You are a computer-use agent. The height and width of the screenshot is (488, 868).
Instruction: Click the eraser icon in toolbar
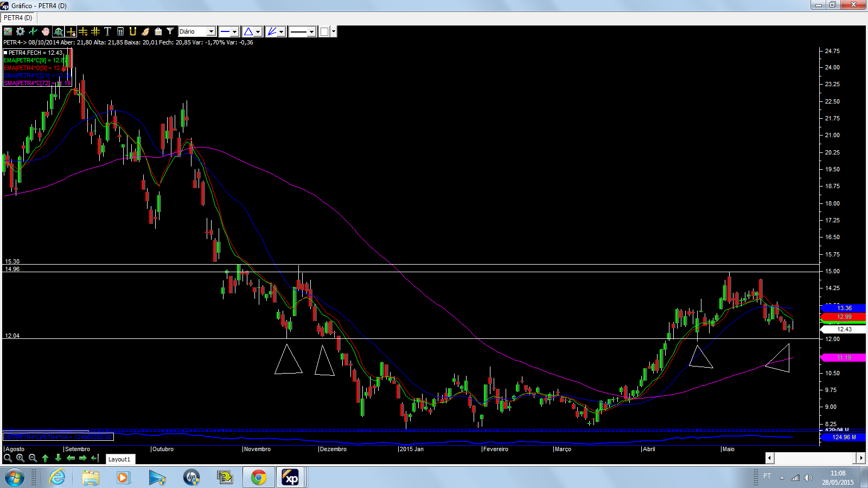(145, 31)
